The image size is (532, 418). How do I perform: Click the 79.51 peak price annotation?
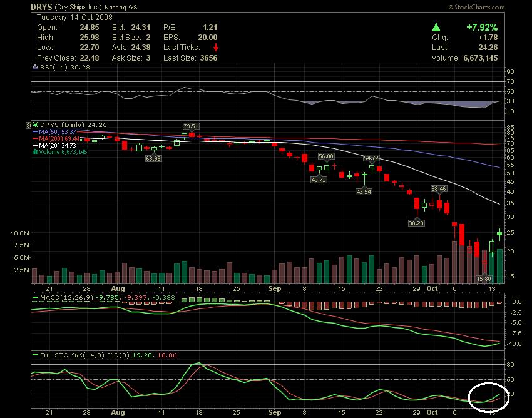tap(191, 126)
